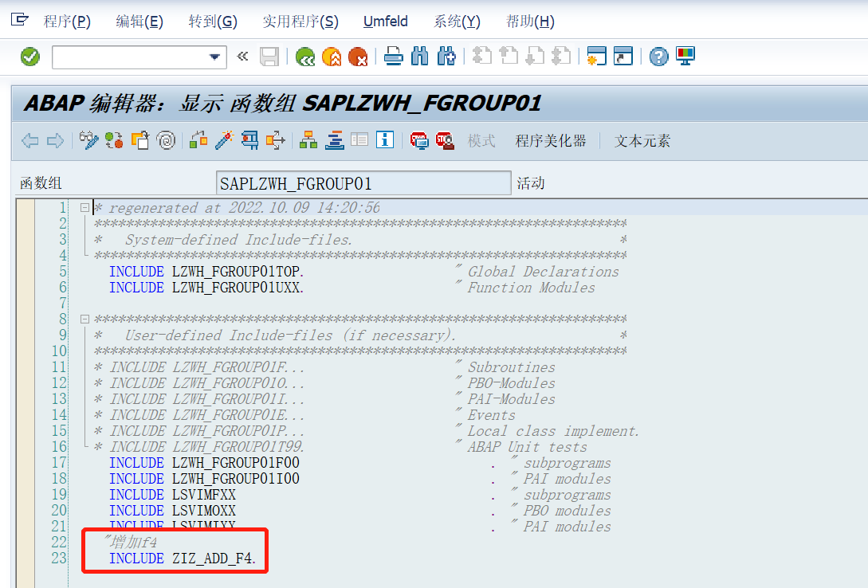Screen dimensions: 868x588
Task: Jump to the last page icon
Action: tap(561, 57)
